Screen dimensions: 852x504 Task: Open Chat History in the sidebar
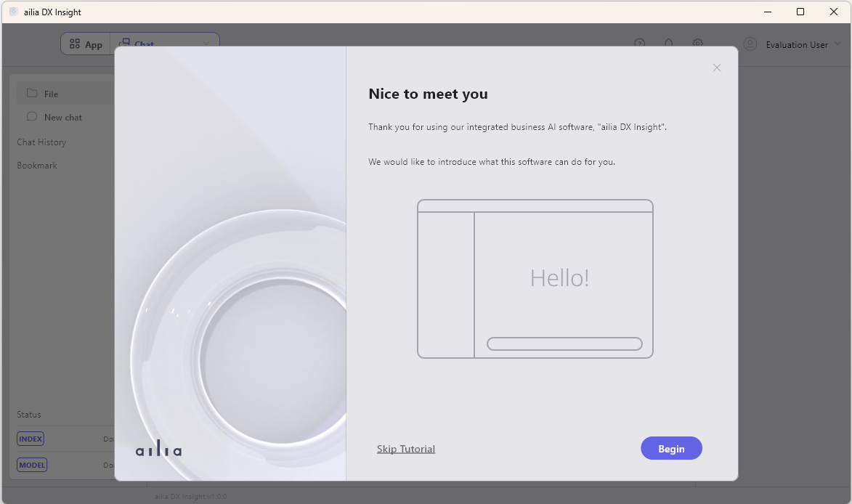[x=41, y=142]
